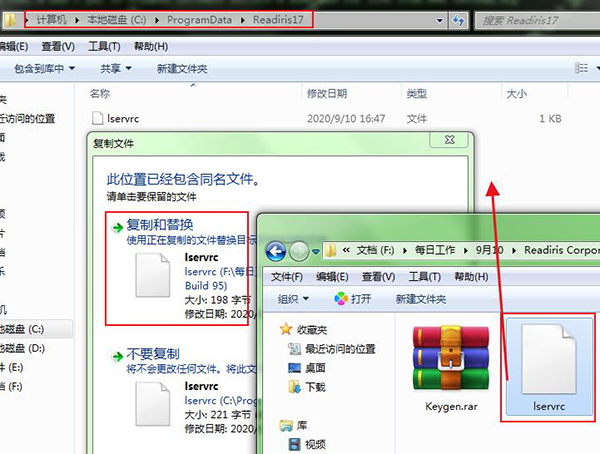
Task: Click the green arrow next to 不要复制
Action: [x=117, y=357]
